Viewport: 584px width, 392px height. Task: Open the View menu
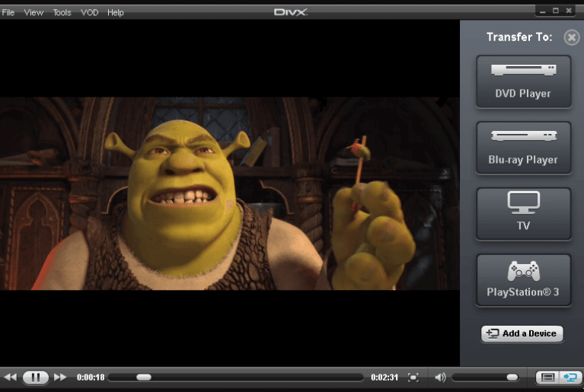[x=34, y=12]
